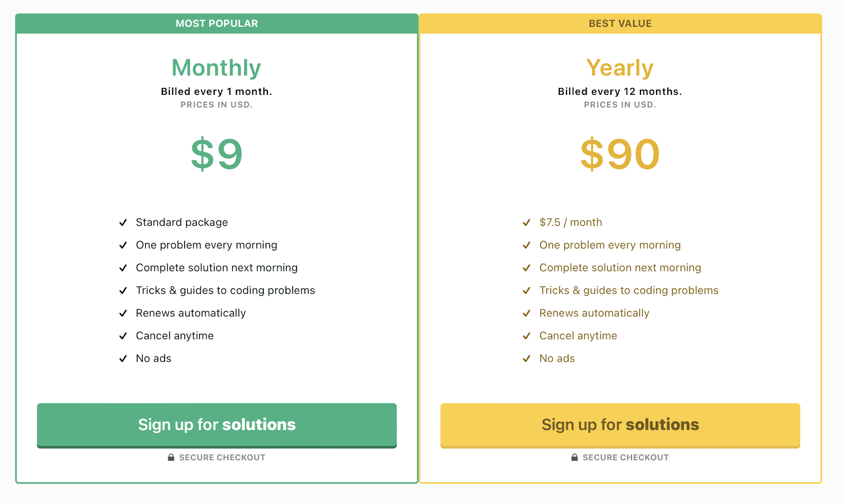Click Yearly SECURE CHECKOUT label
Image resolution: width=844 pixels, height=504 pixels.
point(626,458)
